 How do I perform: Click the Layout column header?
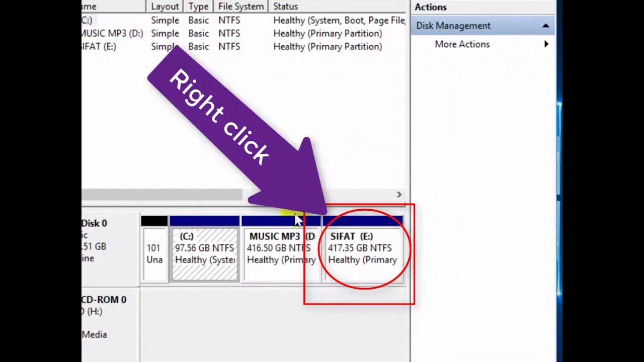coord(165,7)
